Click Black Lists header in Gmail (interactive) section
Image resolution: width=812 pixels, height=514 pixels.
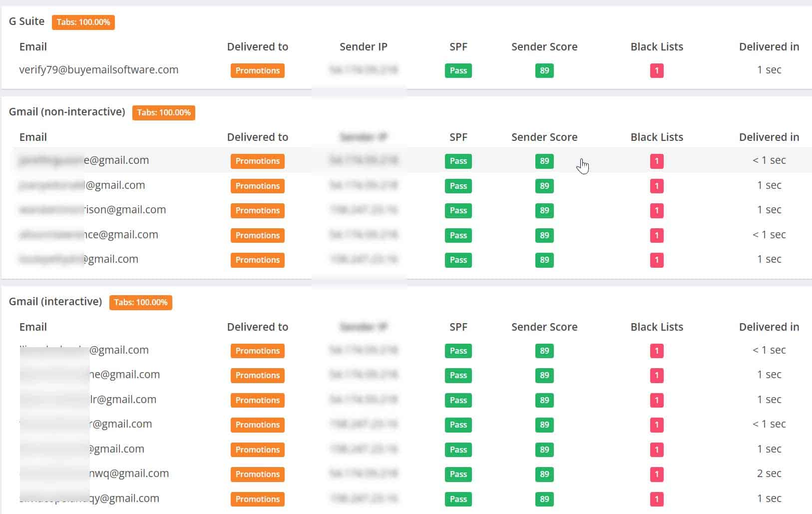(x=656, y=327)
